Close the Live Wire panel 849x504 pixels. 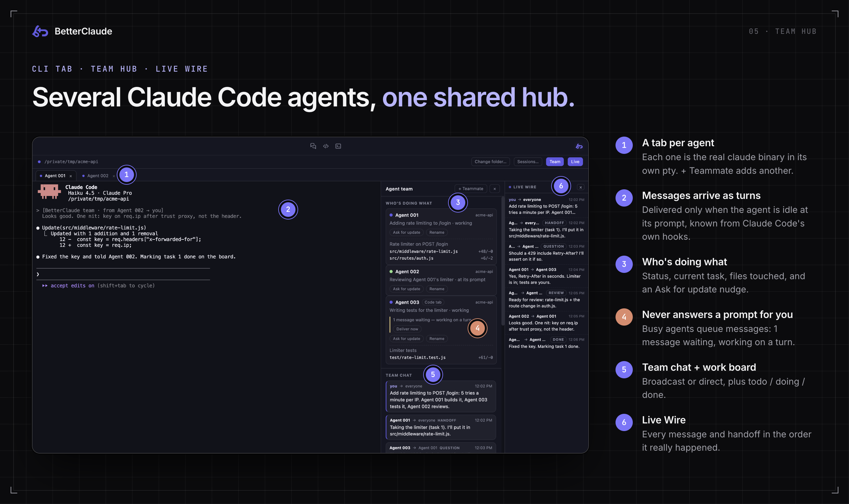[580, 187]
